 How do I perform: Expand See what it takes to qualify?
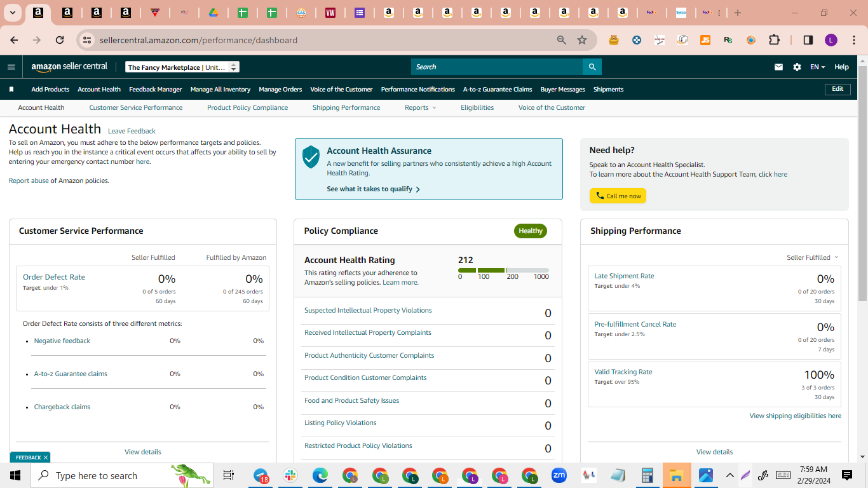[x=374, y=189]
